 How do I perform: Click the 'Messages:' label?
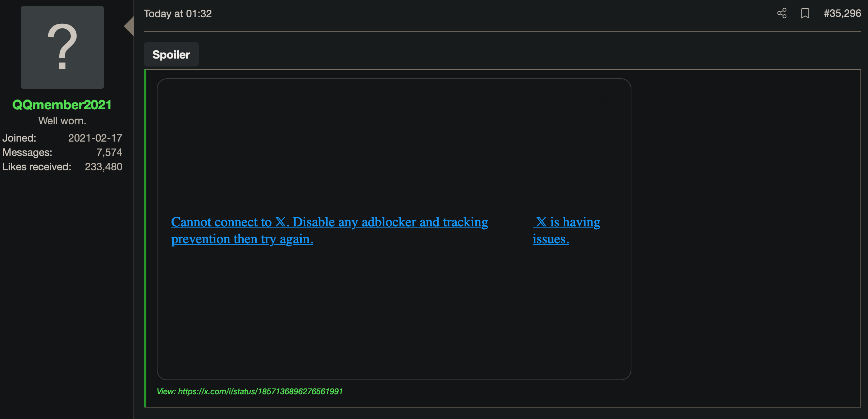[27, 152]
